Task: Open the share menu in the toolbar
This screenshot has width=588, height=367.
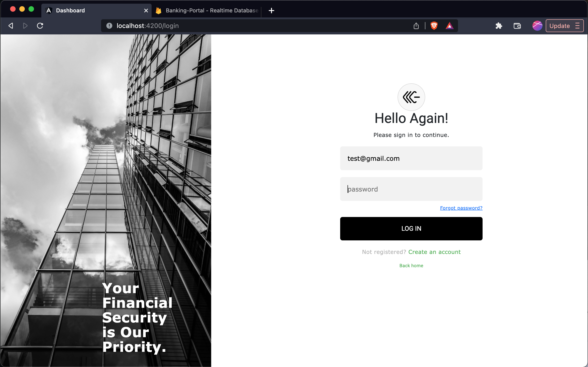Action: (x=416, y=25)
